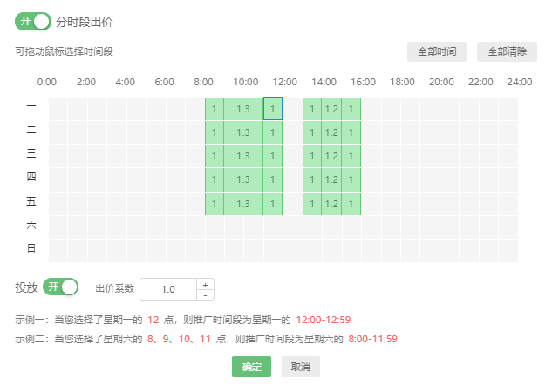
Task: Select Friday 1.2 cell
Action: (331, 204)
